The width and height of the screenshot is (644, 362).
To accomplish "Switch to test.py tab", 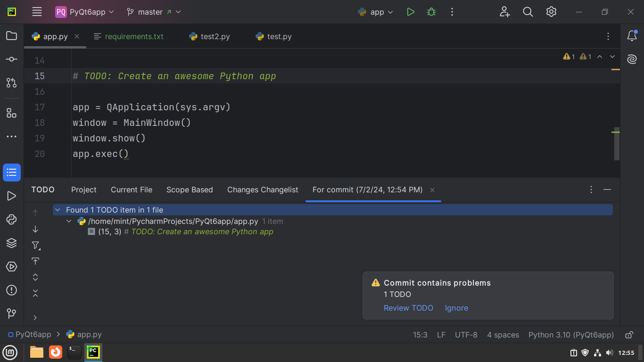I will [x=273, y=36].
